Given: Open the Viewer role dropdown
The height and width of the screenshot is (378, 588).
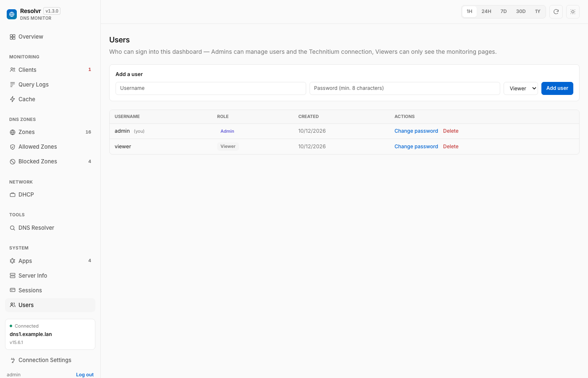Looking at the screenshot, I should (521, 88).
